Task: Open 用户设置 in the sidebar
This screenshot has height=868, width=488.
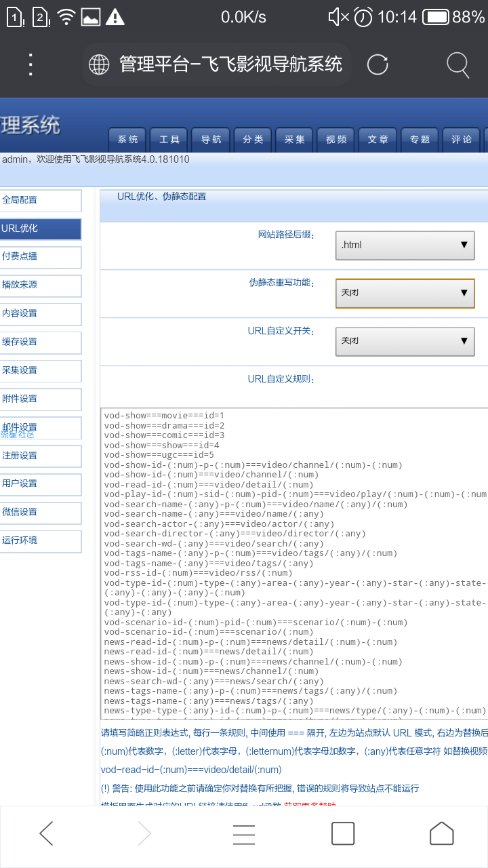Action: [x=40, y=484]
